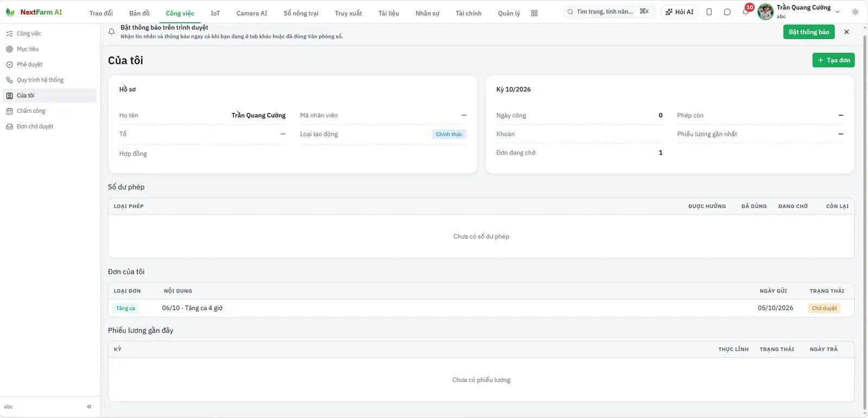
Task: Open Phê duyệt in the sidebar
Action: pos(49,65)
